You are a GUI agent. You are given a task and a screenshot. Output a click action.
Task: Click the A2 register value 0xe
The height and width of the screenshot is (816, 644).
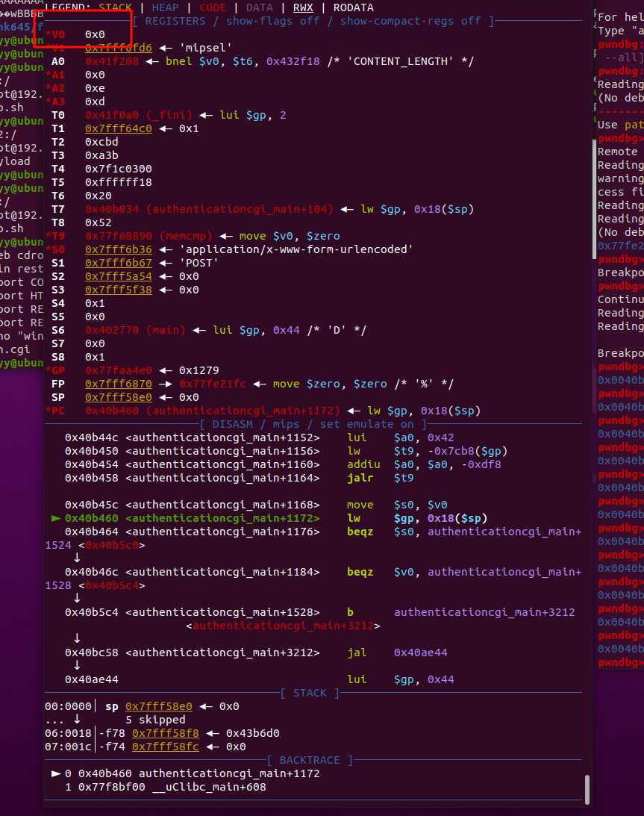click(x=95, y=89)
